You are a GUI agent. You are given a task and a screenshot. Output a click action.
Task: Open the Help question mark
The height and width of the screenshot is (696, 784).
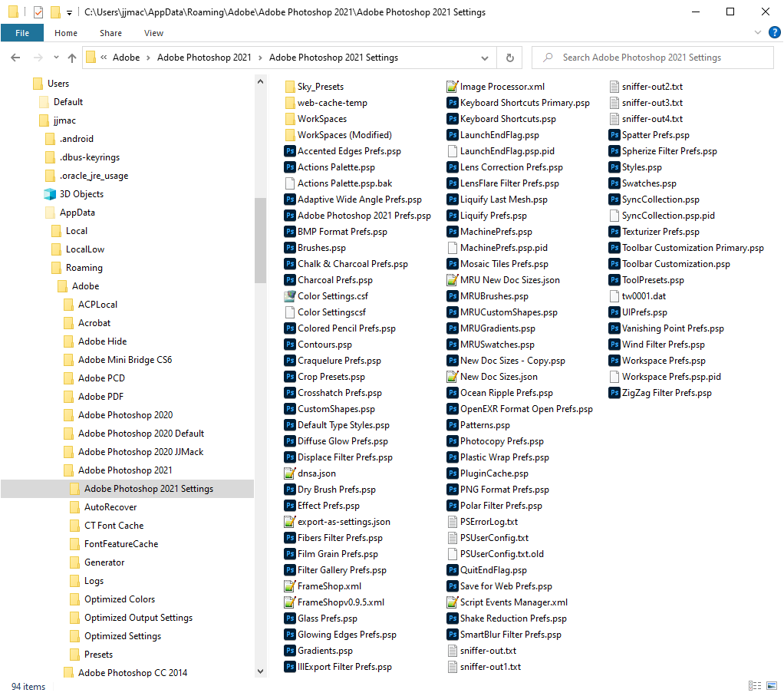point(774,32)
